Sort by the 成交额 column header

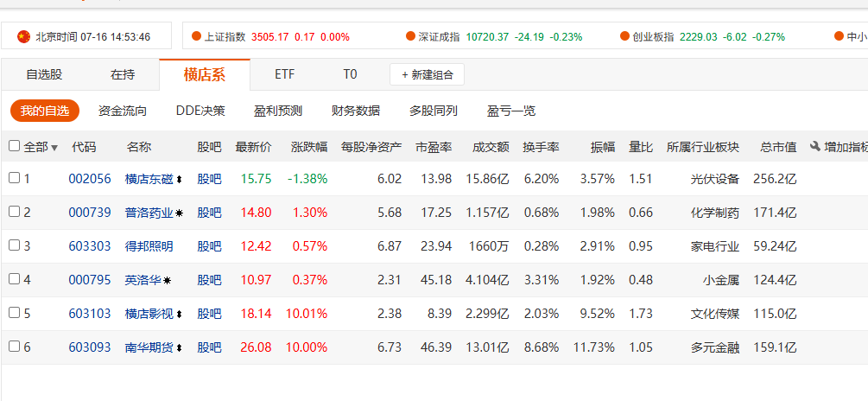491,147
